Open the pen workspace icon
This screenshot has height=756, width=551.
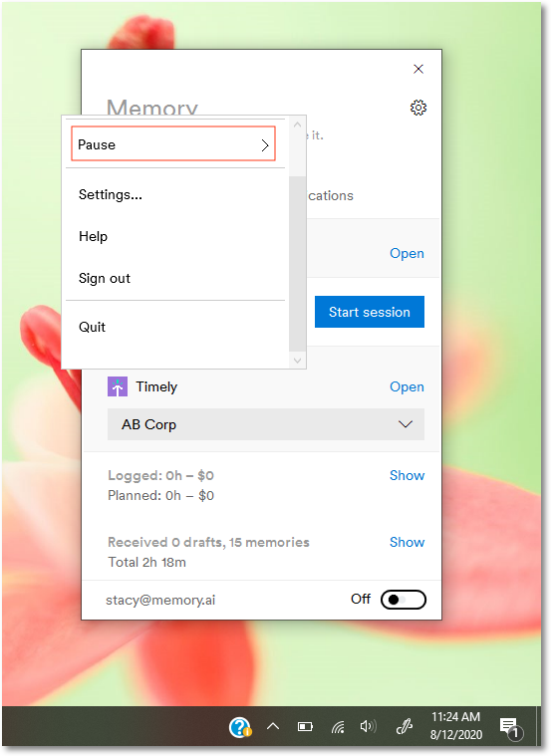[x=404, y=726]
